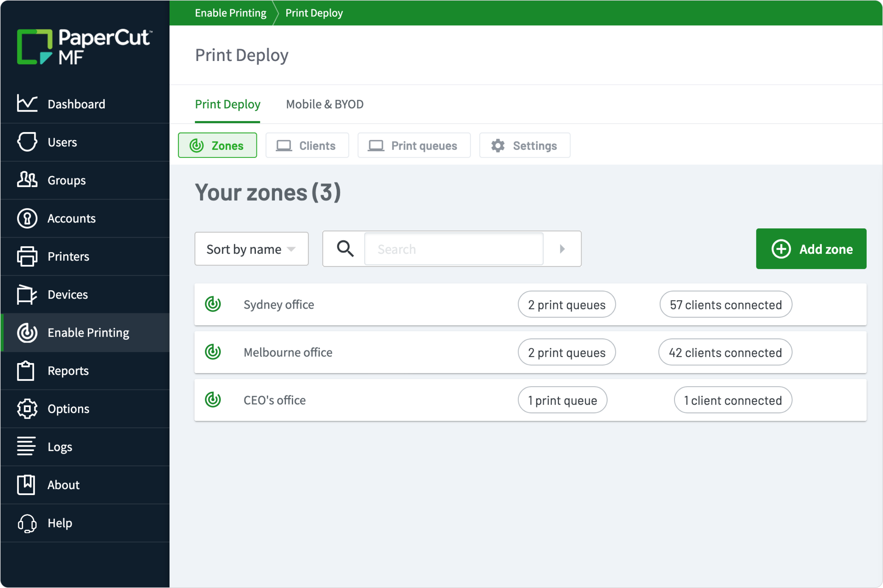Click the Options gear icon
883x588 pixels.
[27, 409]
